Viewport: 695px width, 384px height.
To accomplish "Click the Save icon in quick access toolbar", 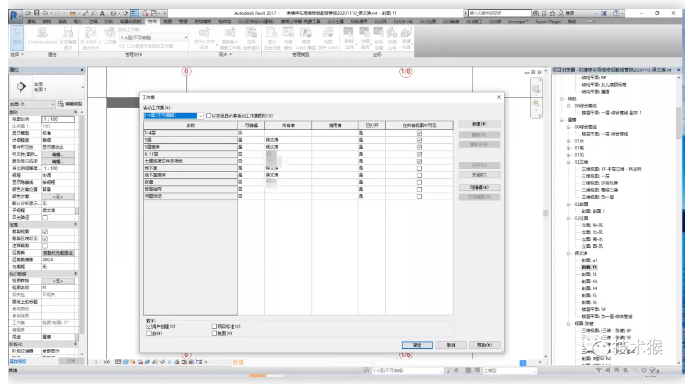I will (x=37, y=13).
